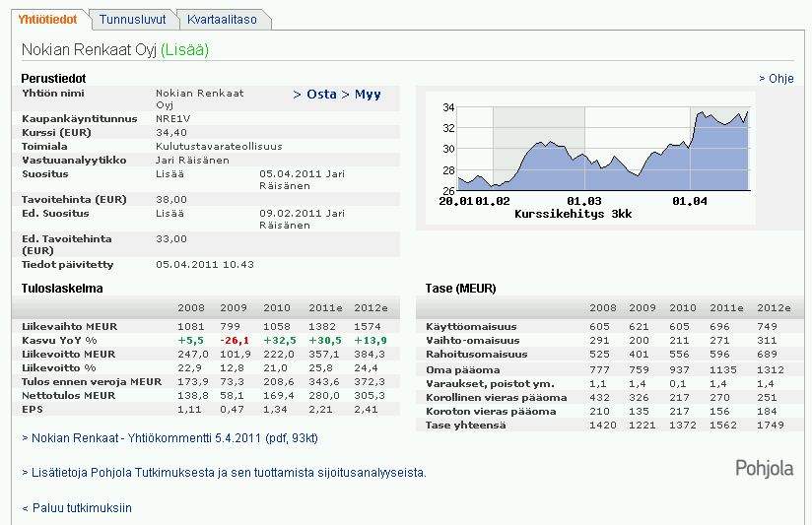812x525 pixels.
Task: Select the growth value +32,5
Action: [280, 341]
